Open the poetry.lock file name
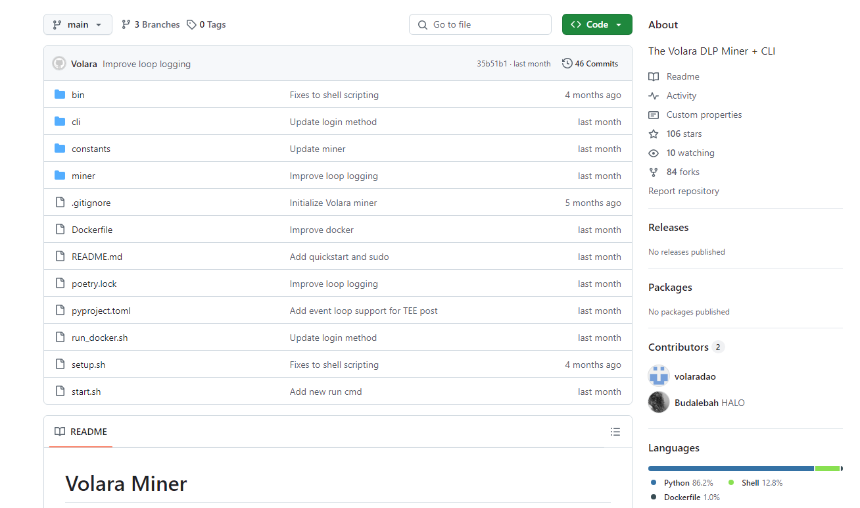This screenshot has width=860, height=508. coord(94,284)
